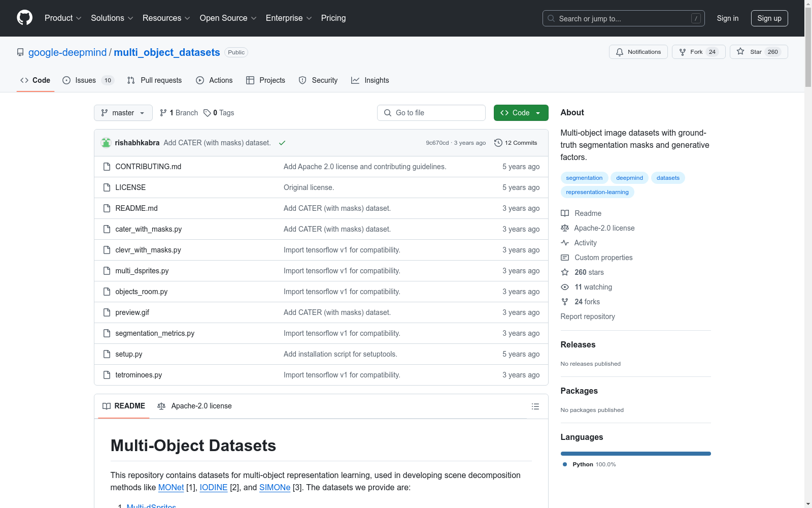
Task: Open the green Code dropdown
Action: 521,113
